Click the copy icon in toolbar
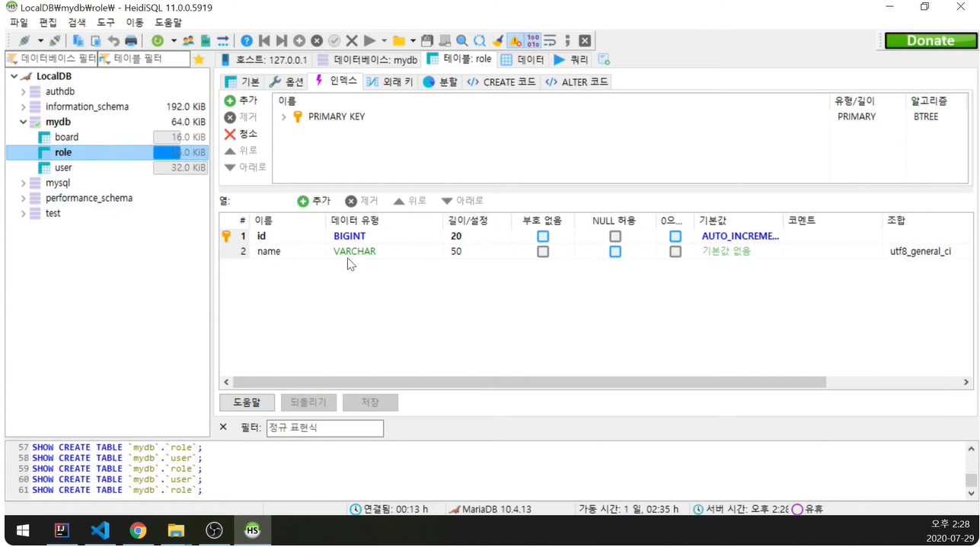This screenshot has width=980, height=547. click(x=78, y=40)
